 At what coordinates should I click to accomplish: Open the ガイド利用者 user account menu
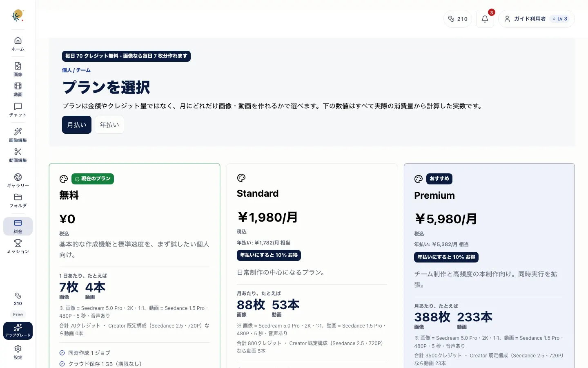[536, 19]
